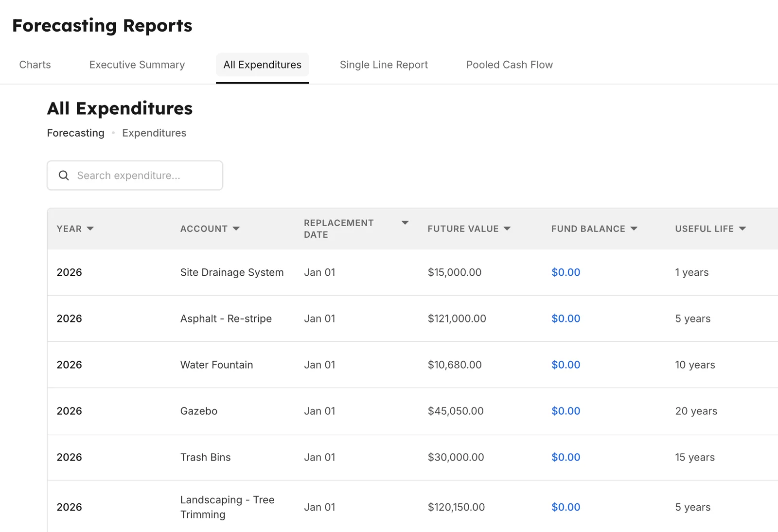Open Gazebo fund balance $0.00
The height and width of the screenshot is (532, 778).
566,411
